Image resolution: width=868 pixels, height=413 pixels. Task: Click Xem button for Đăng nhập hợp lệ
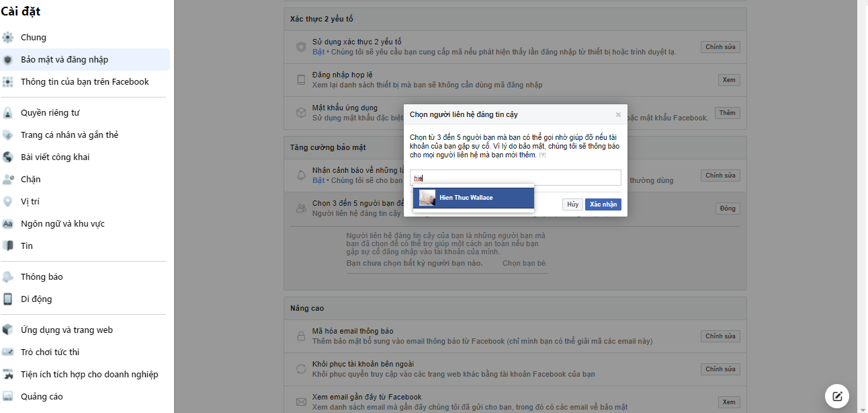click(729, 80)
